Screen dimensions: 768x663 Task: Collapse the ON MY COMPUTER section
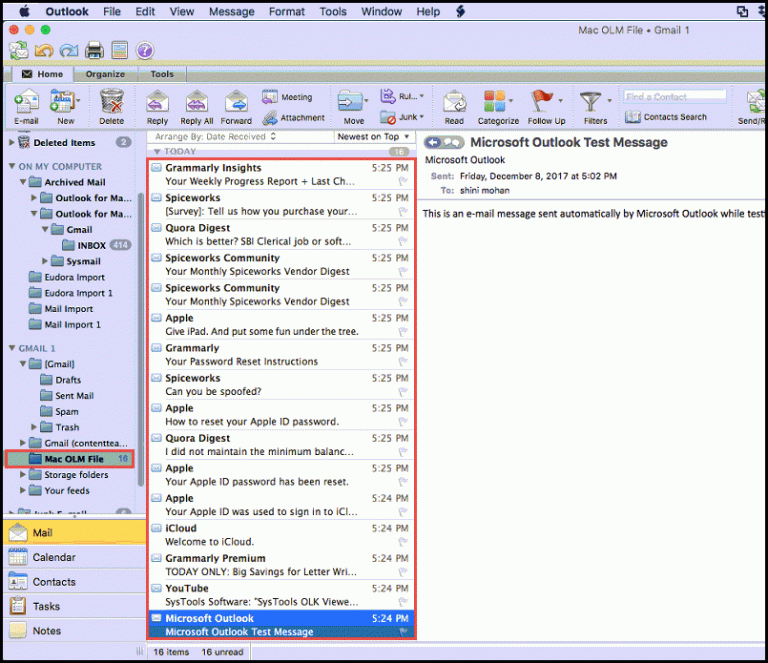pyautogui.click(x=12, y=166)
